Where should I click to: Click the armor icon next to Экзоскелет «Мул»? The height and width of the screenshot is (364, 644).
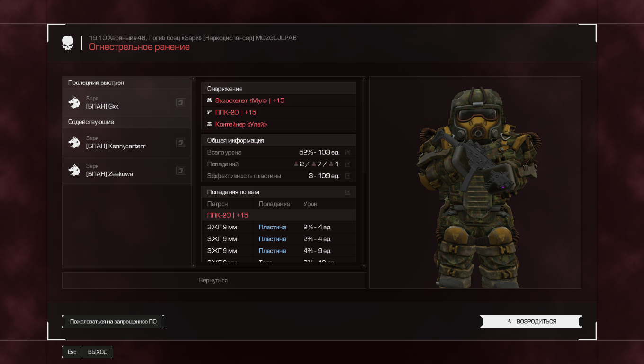coord(209,100)
